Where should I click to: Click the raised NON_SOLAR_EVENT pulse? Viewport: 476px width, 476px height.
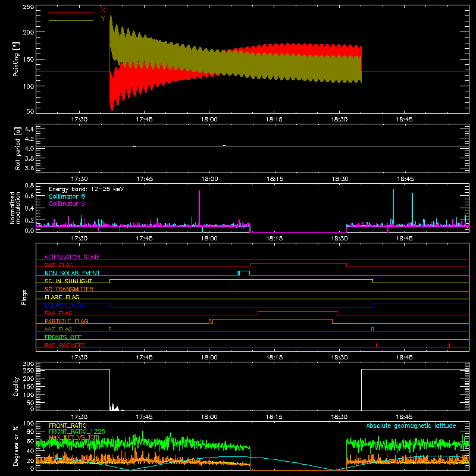tap(245, 271)
